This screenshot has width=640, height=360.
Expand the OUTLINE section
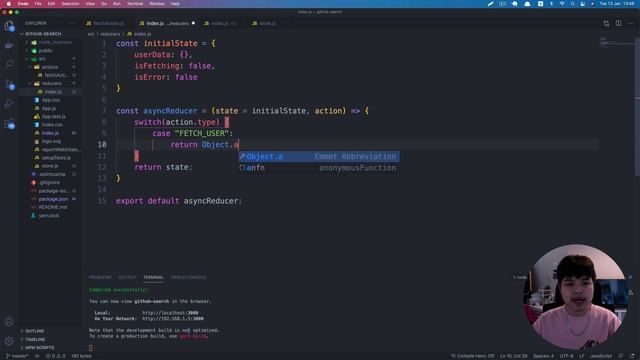point(33,331)
